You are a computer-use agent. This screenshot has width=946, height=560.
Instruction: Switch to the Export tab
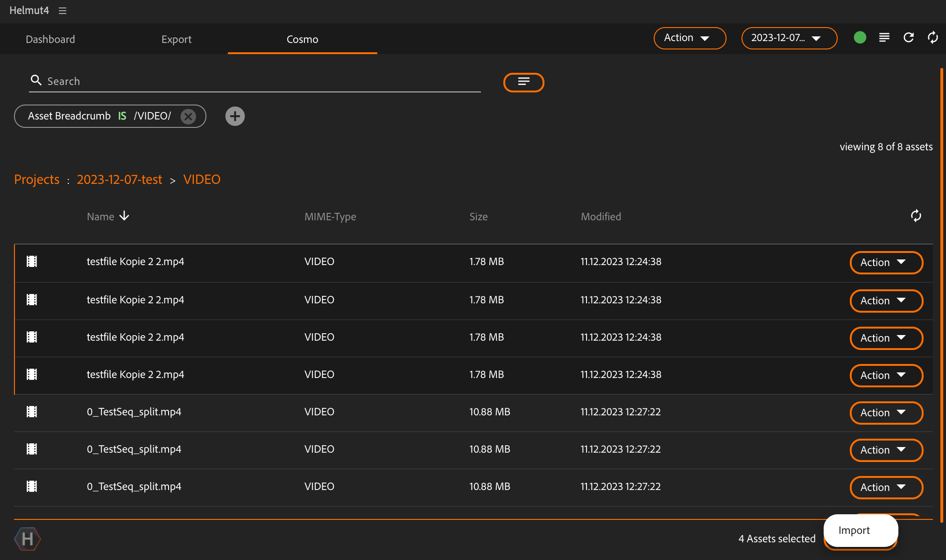[176, 39]
